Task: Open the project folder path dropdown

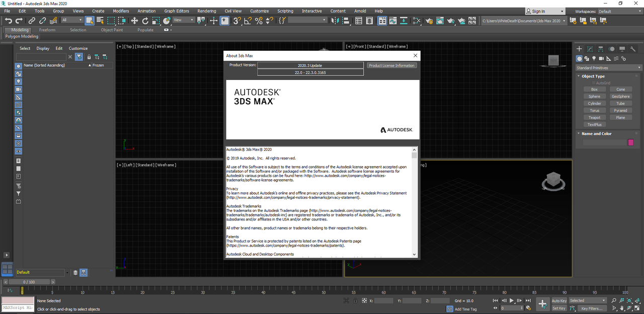Action: 524,21
